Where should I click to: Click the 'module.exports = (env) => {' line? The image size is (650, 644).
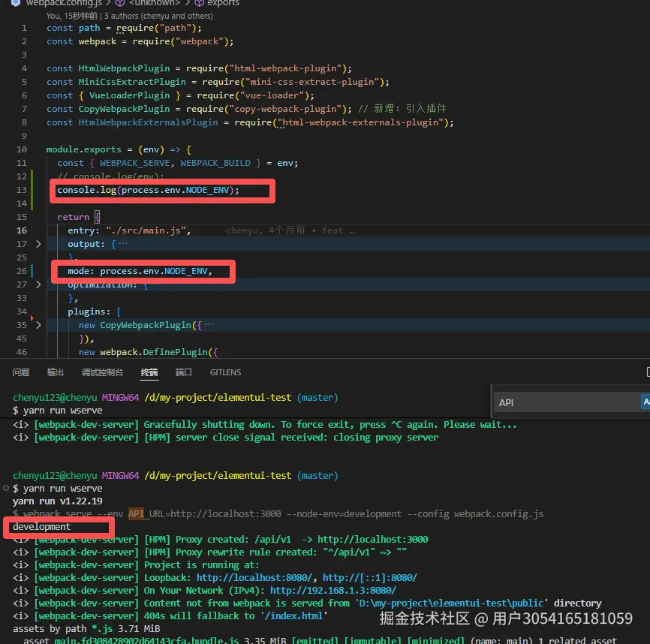pyautogui.click(x=119, y=149)
